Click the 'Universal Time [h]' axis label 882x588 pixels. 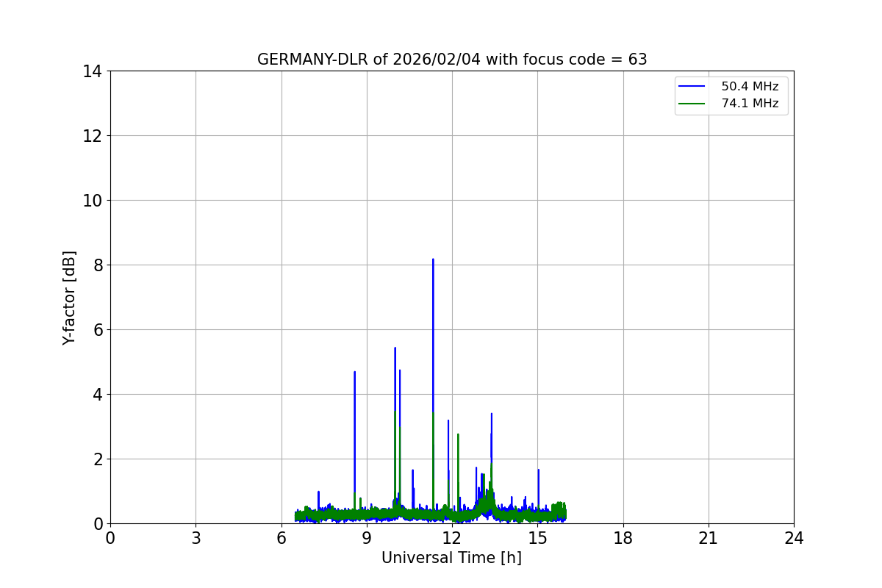coord(451,558)
